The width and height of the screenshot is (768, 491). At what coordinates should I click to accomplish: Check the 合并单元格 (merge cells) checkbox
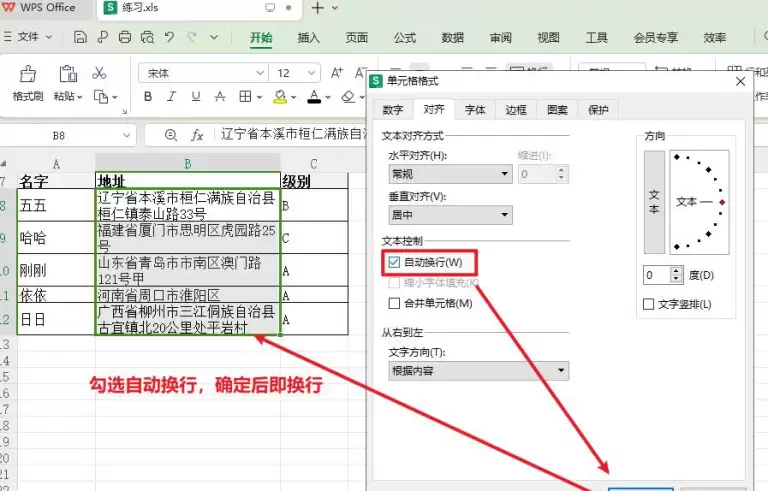[393, 303]
